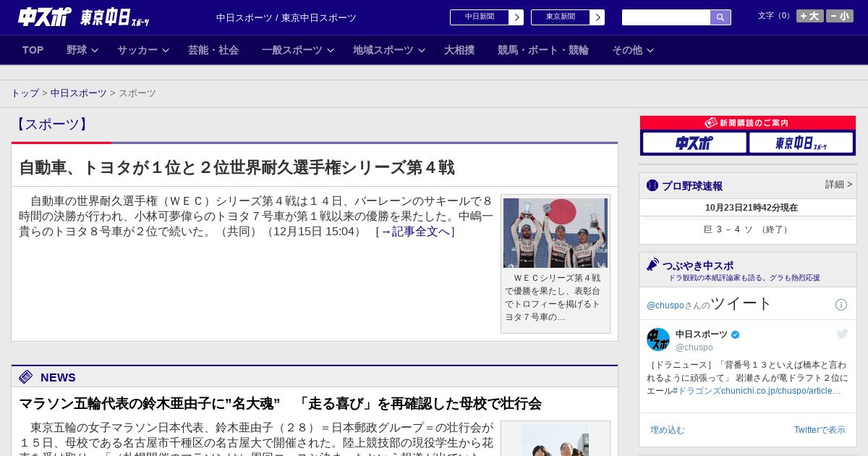
Task: Click the Twitterで表示 link
Action: coord(820,430)
